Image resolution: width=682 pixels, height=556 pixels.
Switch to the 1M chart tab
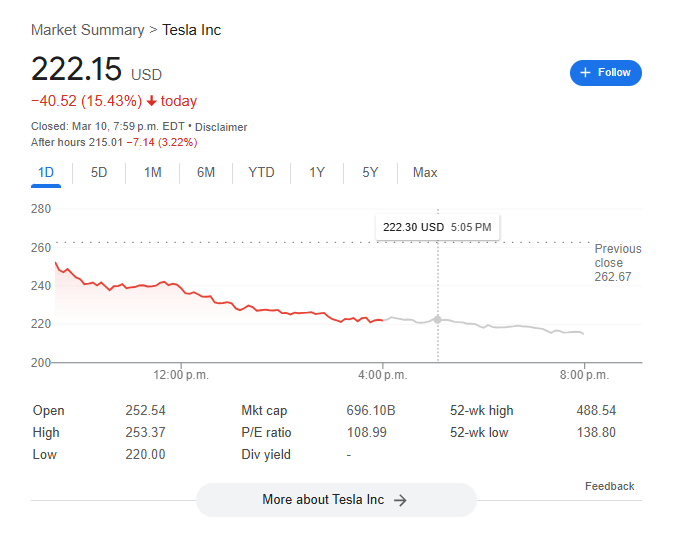click(x=152, y=173)
